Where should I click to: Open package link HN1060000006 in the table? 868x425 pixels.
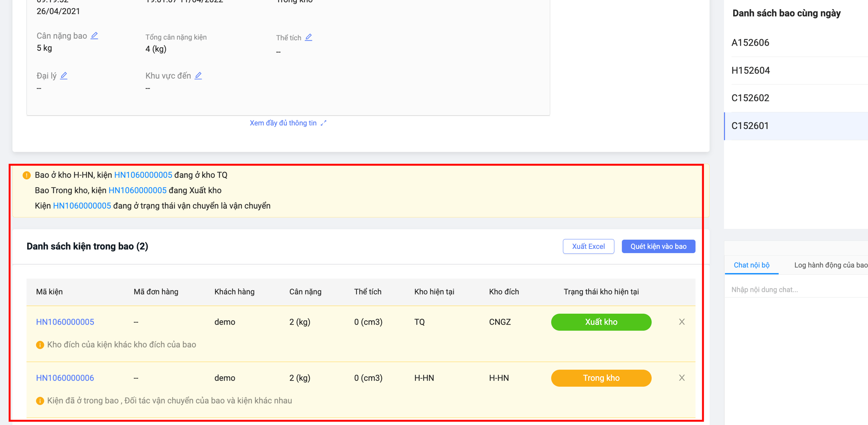[x=65, y=378]
